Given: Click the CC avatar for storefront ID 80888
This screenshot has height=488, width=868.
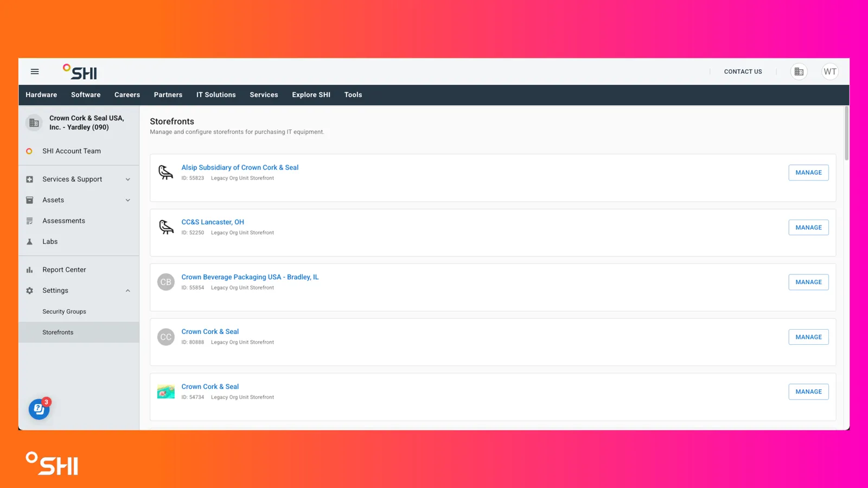Looking at the screenshot, I should 166,337.
